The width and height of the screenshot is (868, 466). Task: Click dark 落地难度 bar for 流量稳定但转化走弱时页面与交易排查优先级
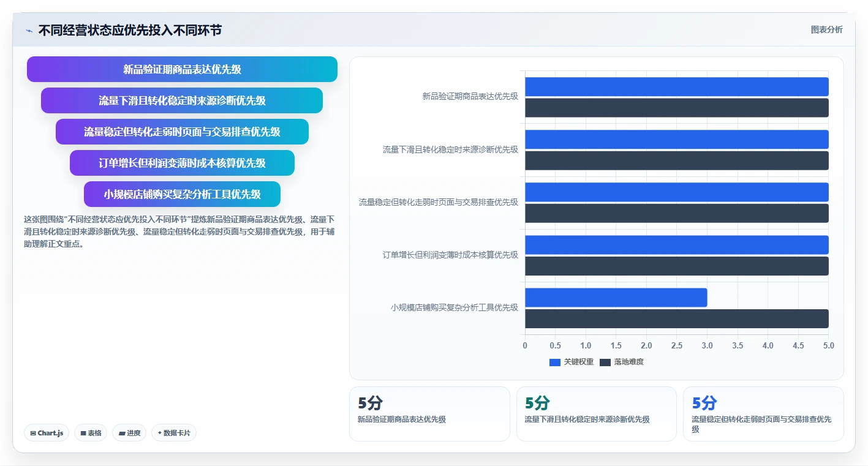[x=677, y=213]
